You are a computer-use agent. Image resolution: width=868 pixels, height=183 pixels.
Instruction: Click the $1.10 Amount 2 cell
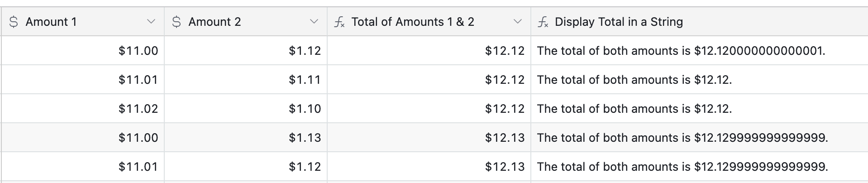point(246,109)
